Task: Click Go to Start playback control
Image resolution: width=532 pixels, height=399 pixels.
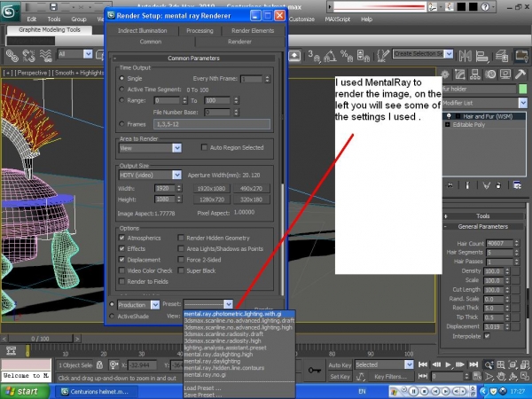Action: (x=423, y=364)
